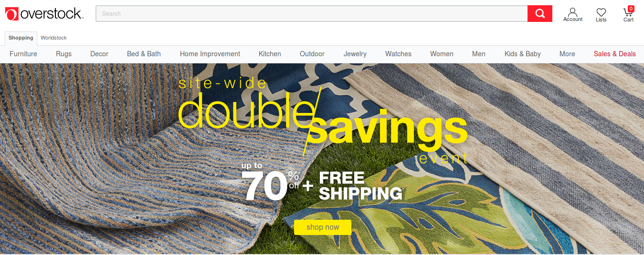Open the Furniture category menu
The image size is (644, 255).
(x=23, y=54)
